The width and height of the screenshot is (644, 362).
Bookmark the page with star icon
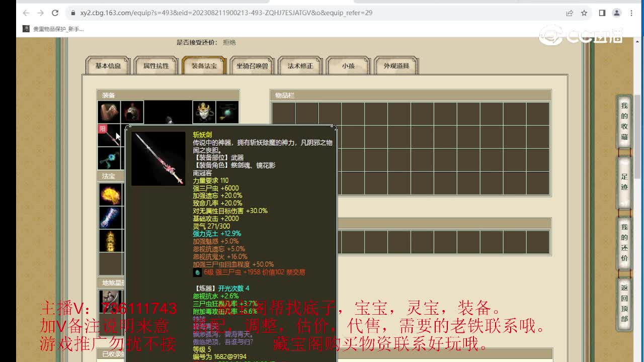pyautogui.click(x=584, y=13)
